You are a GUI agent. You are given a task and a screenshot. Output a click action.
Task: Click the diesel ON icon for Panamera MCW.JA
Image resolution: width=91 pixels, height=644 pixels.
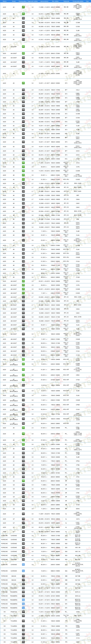coord(23,596)
